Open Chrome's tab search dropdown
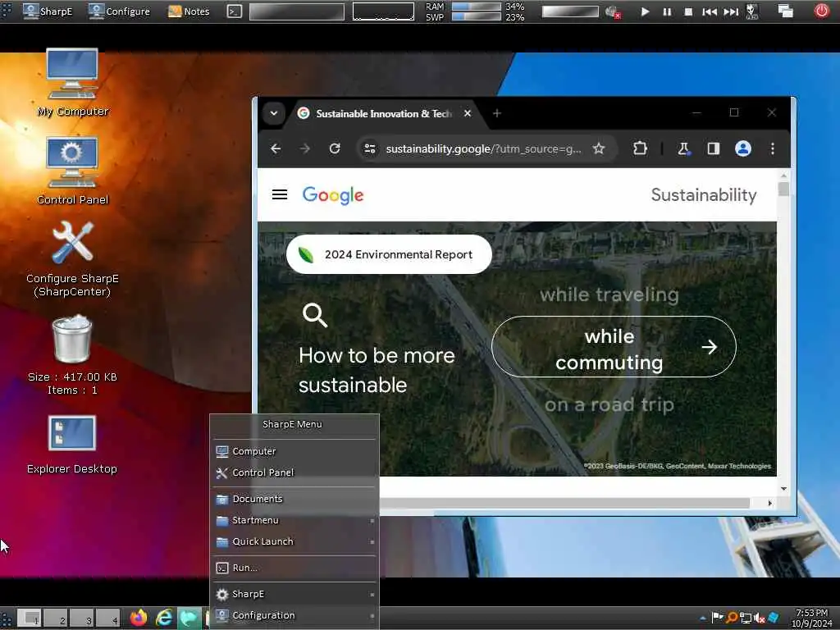 pyautogui.click(x=274, y=113)
